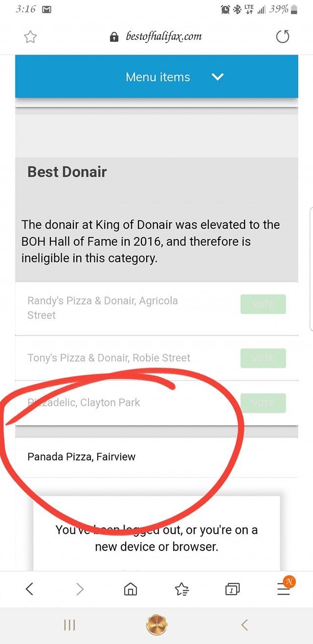
Task: Tap the Android system back chevron
Action: click(245, 625)
